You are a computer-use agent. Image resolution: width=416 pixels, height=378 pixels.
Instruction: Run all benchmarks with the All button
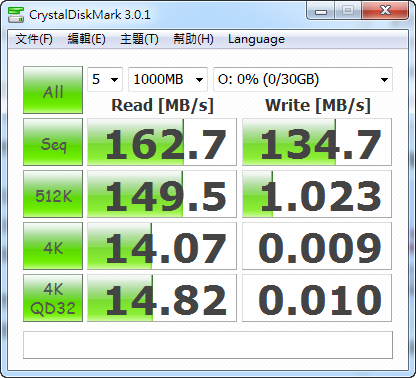(53, 90)
